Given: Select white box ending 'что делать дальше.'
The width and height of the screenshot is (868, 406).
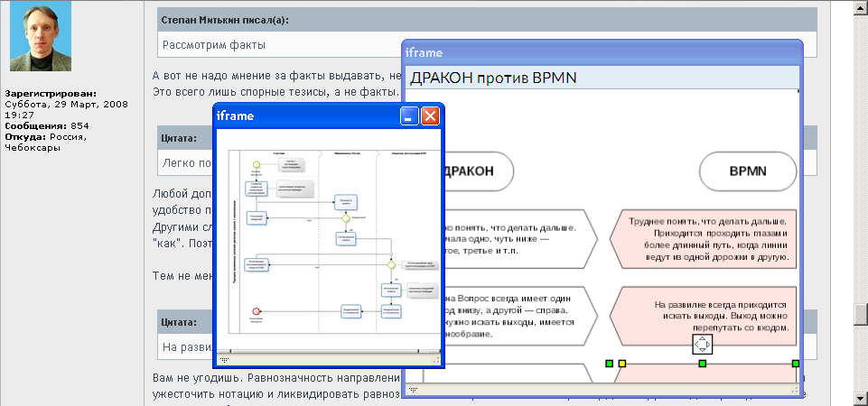Looking at the screenshot, I should pyautogui.click(x=519, y=239).
